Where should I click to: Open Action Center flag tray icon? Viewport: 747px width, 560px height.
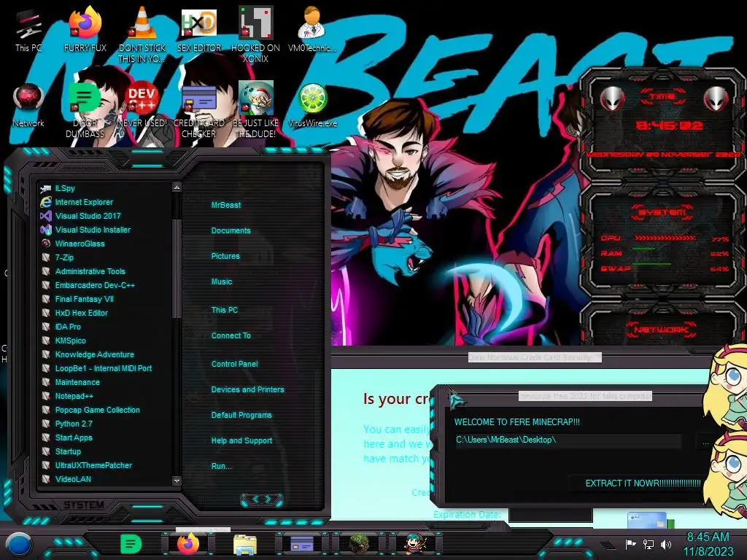coord(630,544)
